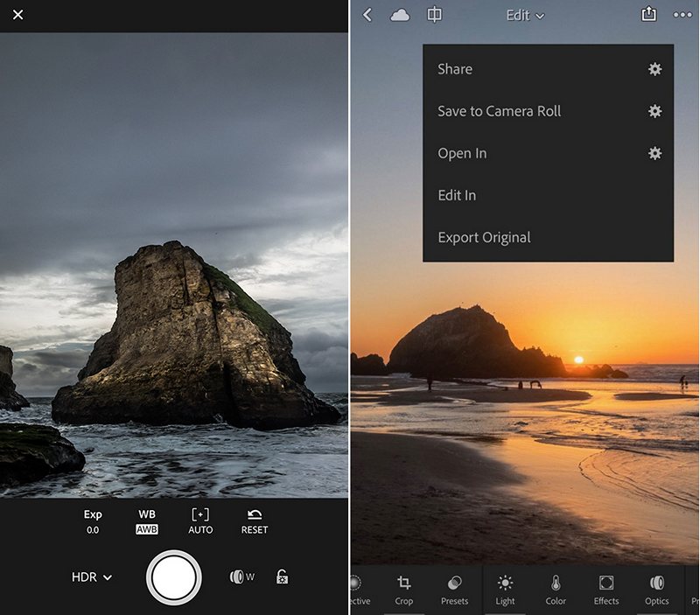Screen dimensions: 700x615
Task: Select Edit In menu entry
Action: (457, 195)
